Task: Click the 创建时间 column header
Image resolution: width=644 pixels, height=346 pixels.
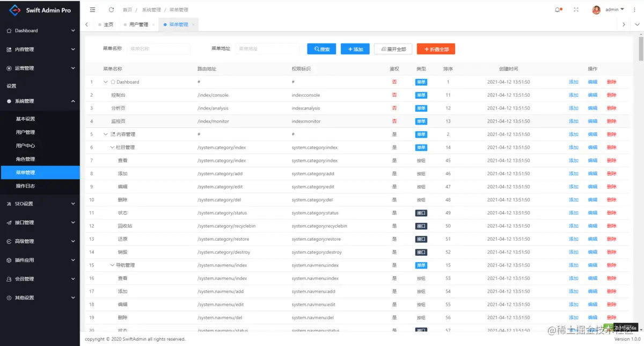Action: [x=508, y=69]
